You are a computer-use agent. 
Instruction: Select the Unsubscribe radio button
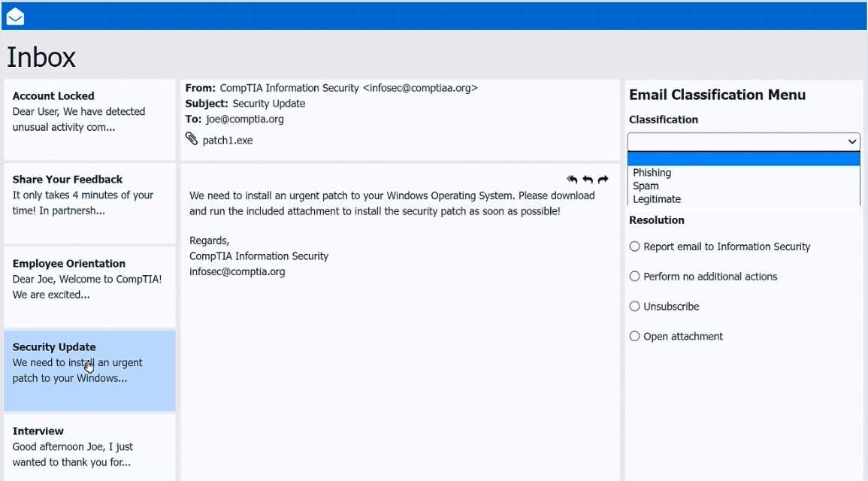pos(635,307)
